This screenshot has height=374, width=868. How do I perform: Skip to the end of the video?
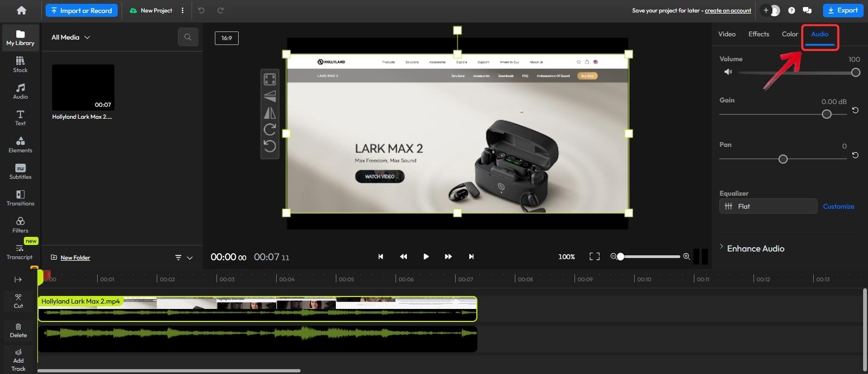pyautogui.click(x=471, y=256)
